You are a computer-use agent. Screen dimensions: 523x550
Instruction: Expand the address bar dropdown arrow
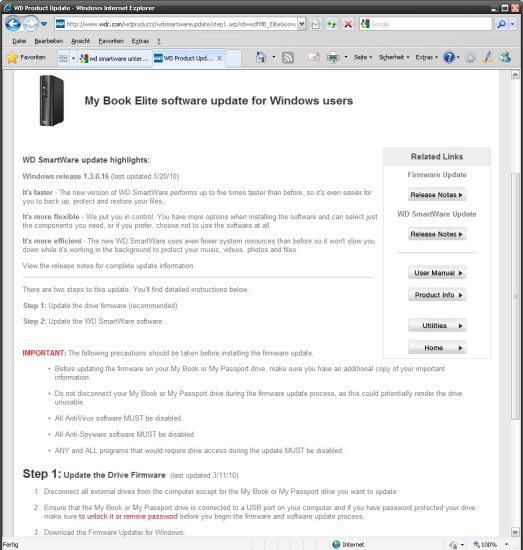[302, 24]
